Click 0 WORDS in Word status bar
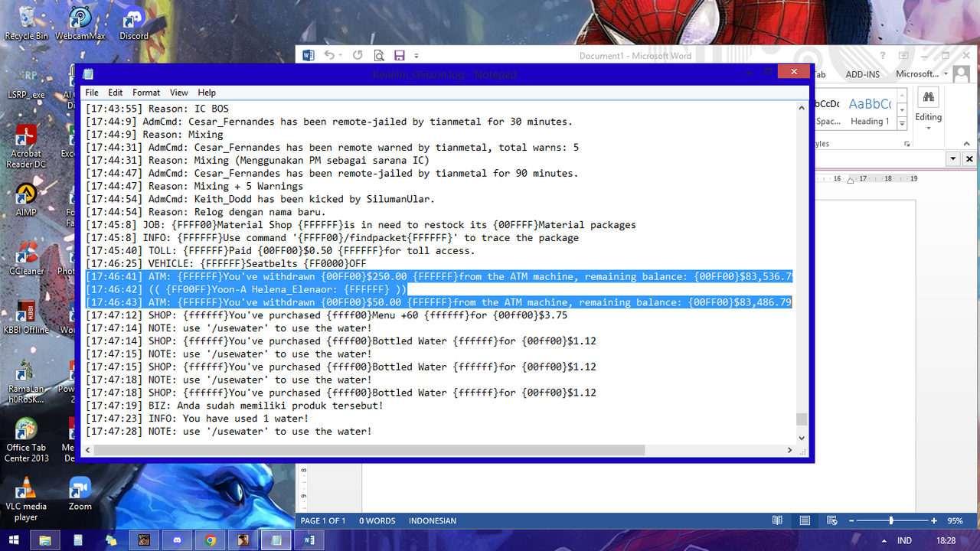980x551 pixels. pyautogui.click(x=377, y=520)
